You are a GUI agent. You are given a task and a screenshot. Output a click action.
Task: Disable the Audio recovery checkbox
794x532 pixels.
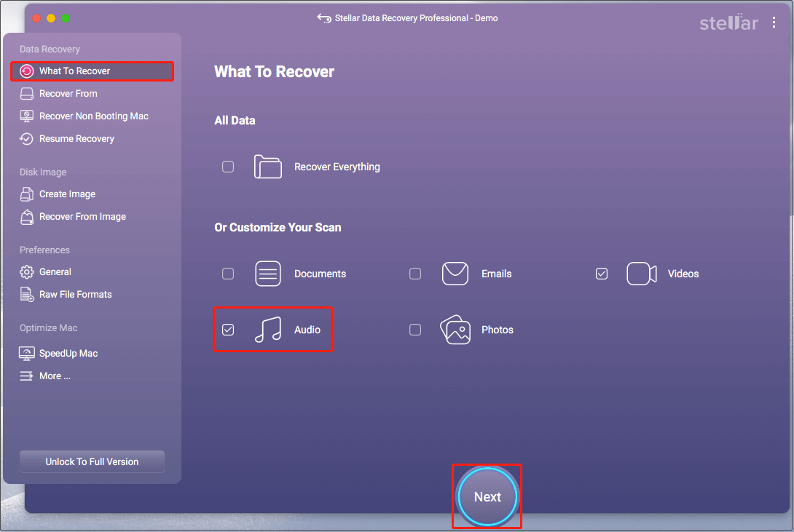227,329
